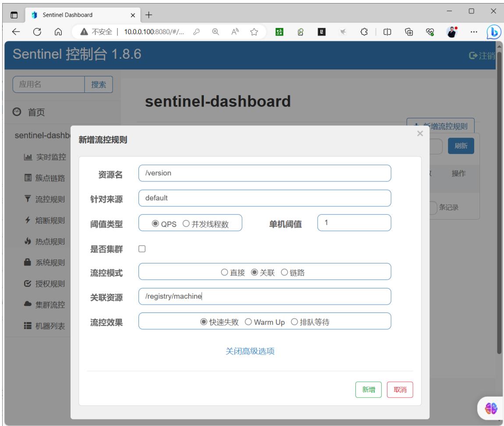
Task: Open browser essentials heart icon
Action: click(430, 32)
